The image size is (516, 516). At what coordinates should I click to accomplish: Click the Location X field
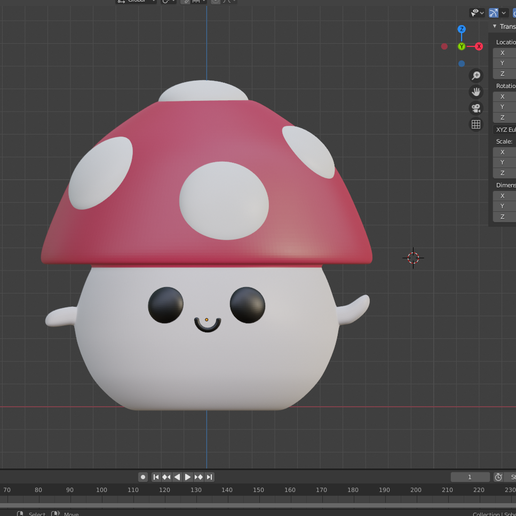point(504,53)
